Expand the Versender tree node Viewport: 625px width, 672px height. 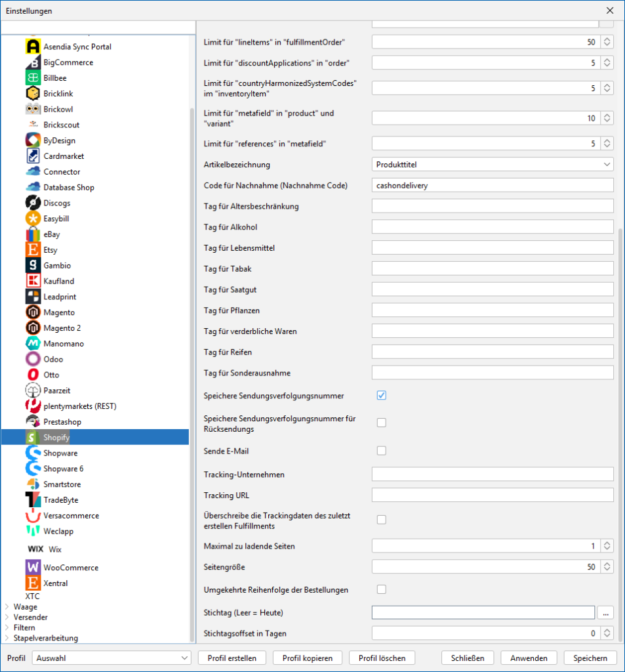7,618
